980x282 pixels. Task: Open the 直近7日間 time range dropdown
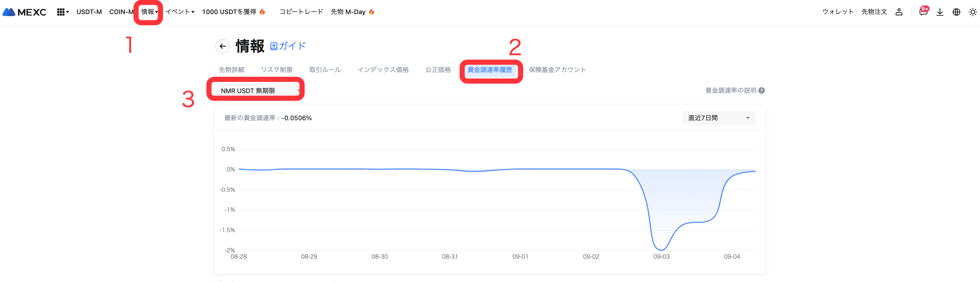tap(718, 118)
